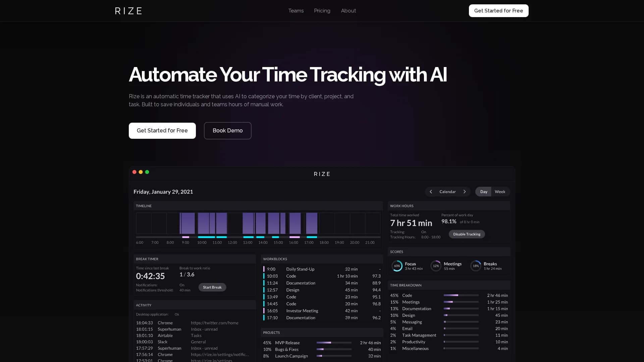The height and width of the screenshot is (362, 644).
Task: Click the Bugs & Fixes project row
Action: [322, 349]
